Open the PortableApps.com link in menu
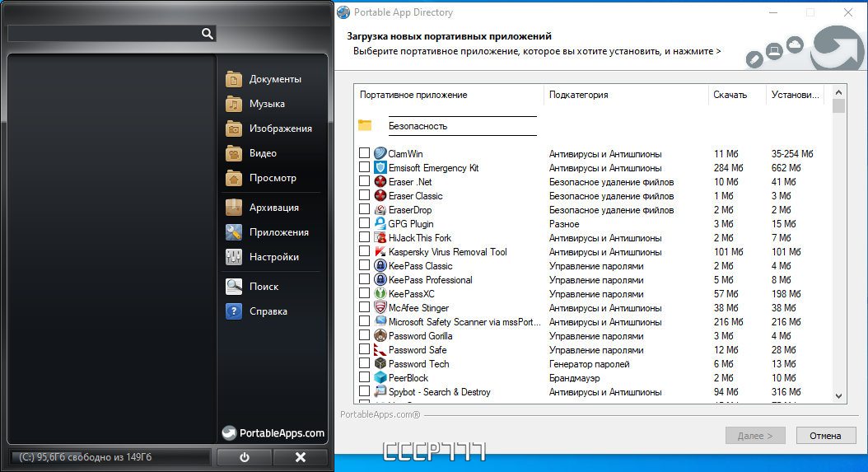868x472 pixels. click(273, 432)
